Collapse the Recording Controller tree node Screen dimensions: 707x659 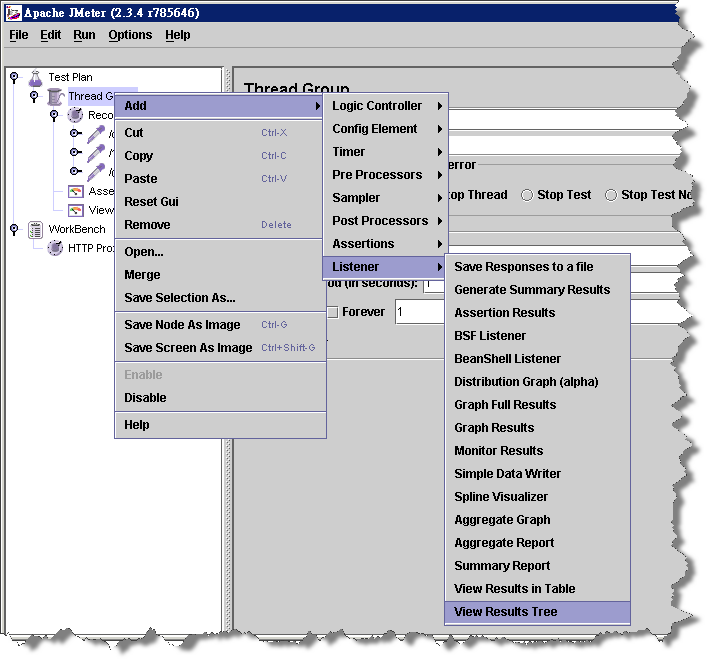54,115
